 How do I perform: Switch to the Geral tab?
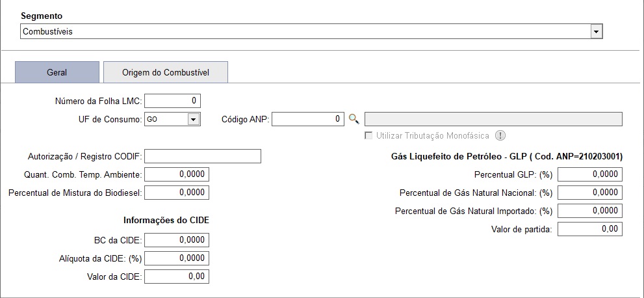click(x=57, y=72)
